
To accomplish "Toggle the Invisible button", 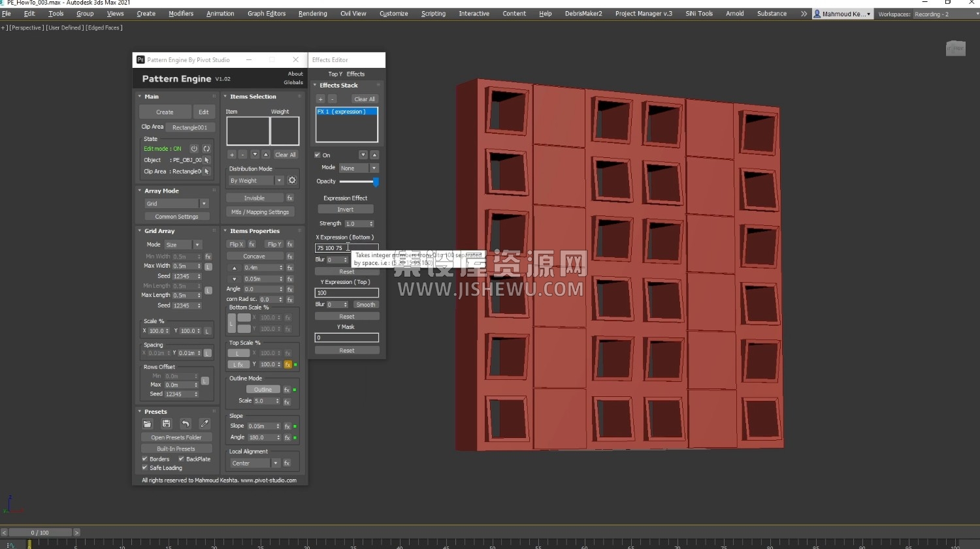I will pyautogui.click(x=255, y=198).
